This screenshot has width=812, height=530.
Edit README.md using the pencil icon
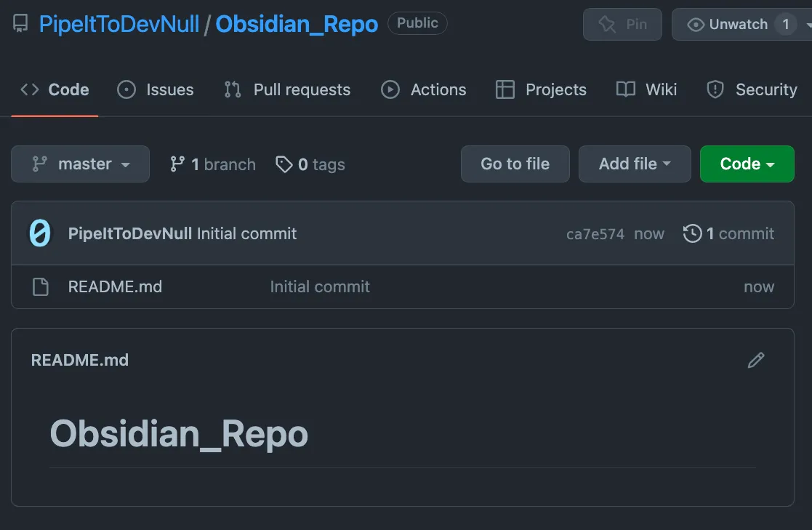tap(756, 360)
